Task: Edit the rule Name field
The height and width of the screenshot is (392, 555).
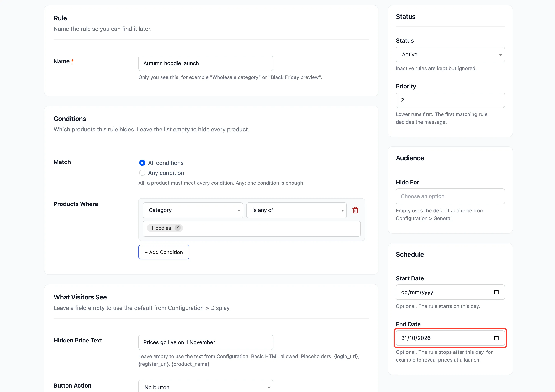Action: pyautogui.click(x=206, y=63)
